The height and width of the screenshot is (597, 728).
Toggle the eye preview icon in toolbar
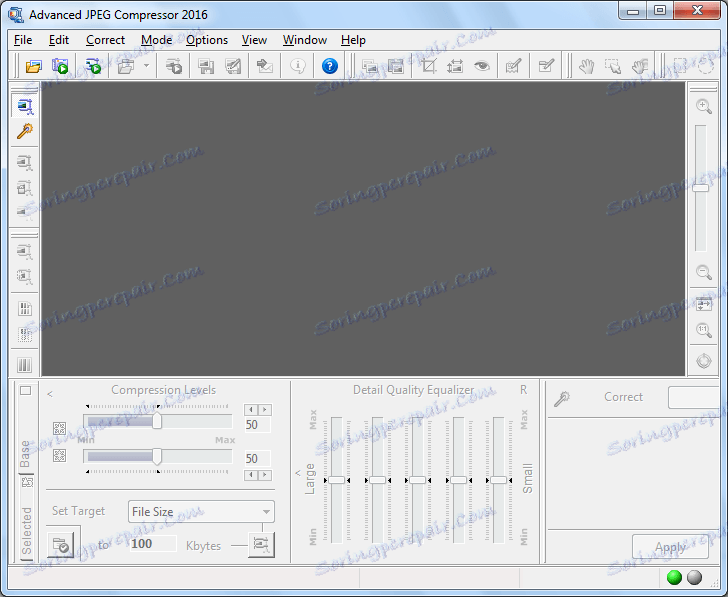pyautogui.click(x=482, y=66)
